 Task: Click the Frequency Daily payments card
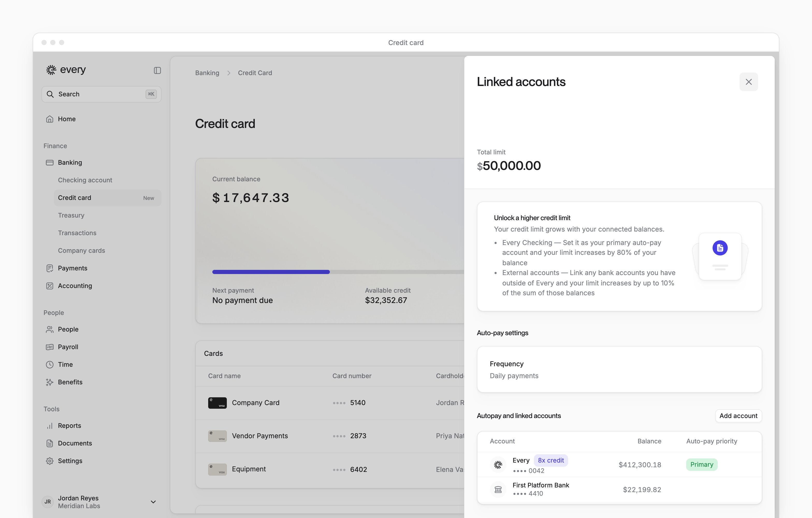619,369
